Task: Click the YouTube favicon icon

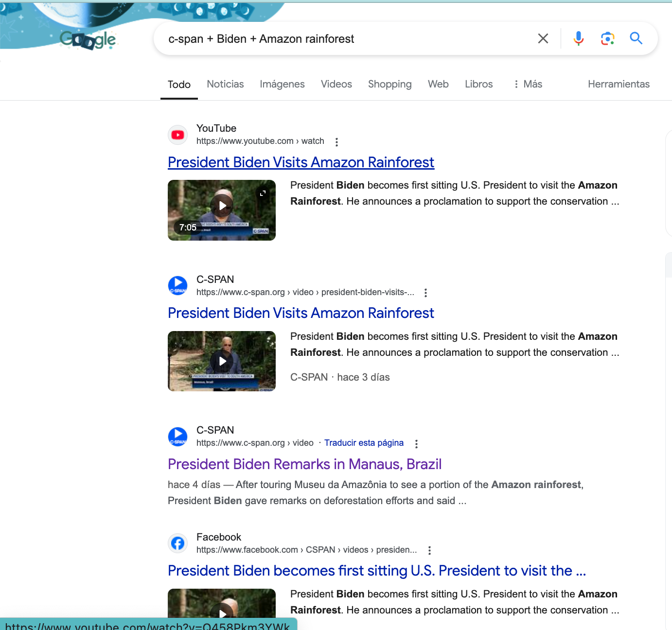Action: (178, 135)
